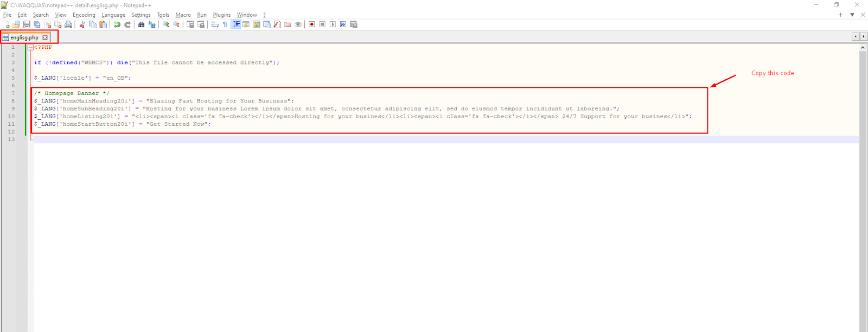This screenshot has height=332, width=868.
Task: Toggle show all characters pilcrow icon
Action: 225,24
